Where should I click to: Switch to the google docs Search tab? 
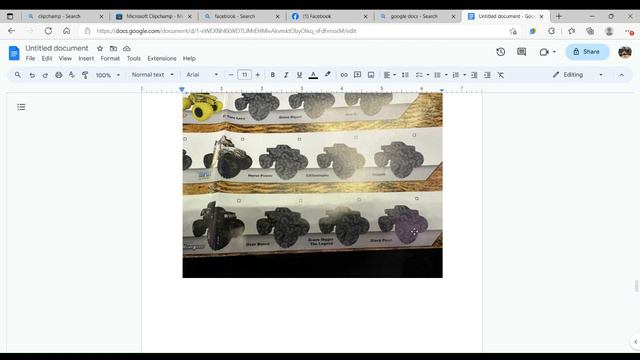(418, 16)
